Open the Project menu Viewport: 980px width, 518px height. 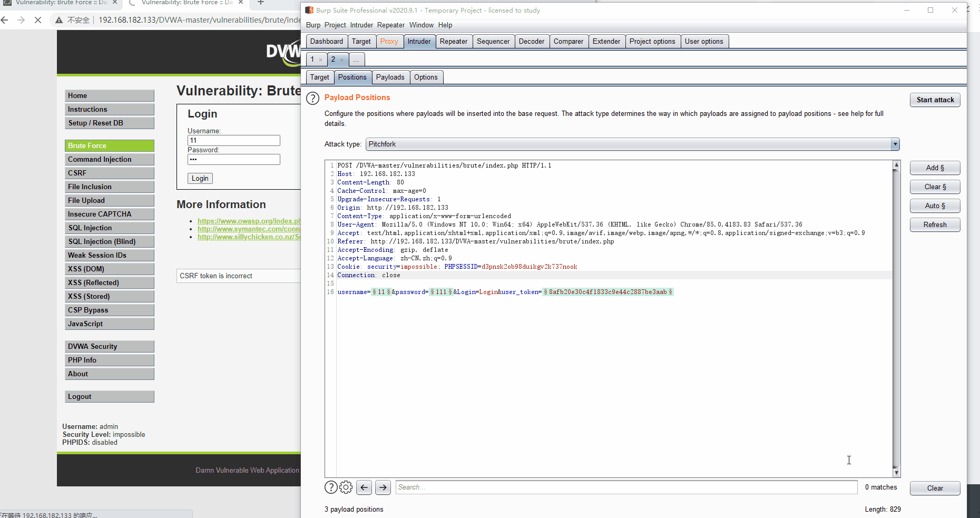coord(335,25)
